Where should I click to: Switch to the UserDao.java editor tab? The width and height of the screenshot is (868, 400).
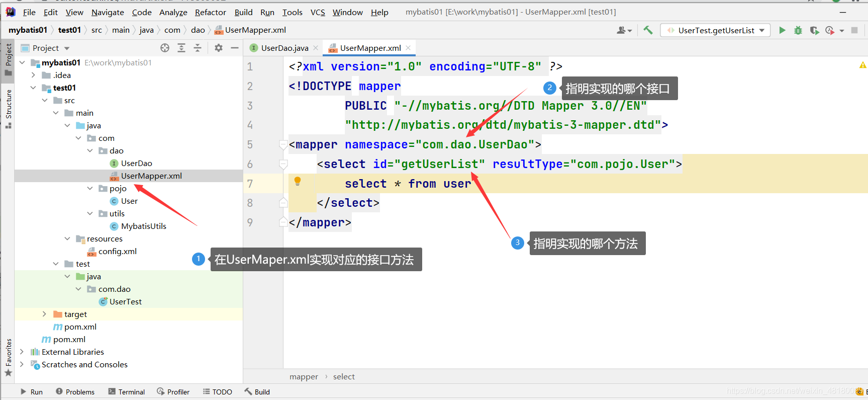pyautogui.click(x=284, y=48)
